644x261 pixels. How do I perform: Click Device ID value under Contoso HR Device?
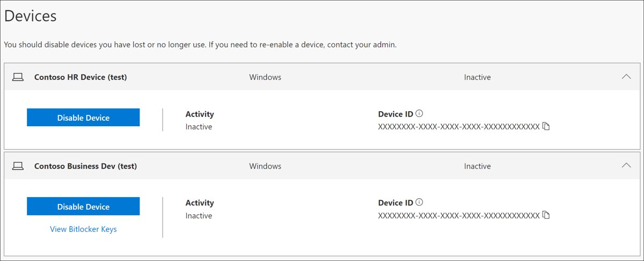click(459, 127)
